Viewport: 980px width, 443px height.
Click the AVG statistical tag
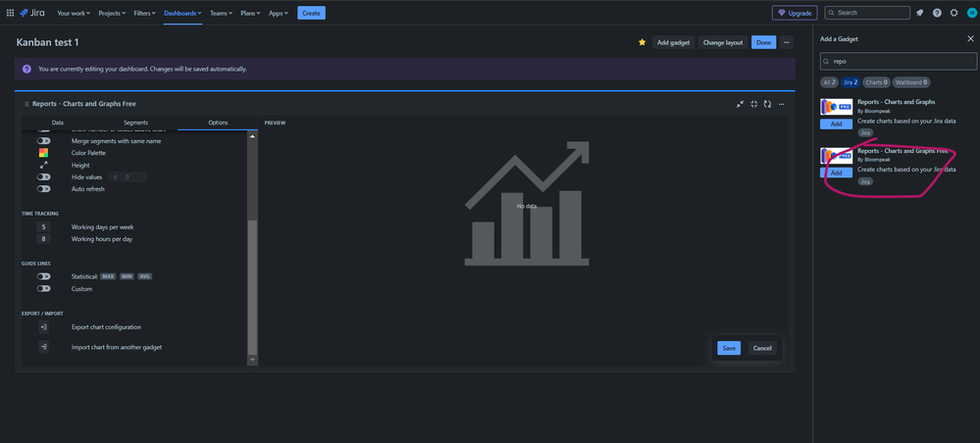coord(145,276)
